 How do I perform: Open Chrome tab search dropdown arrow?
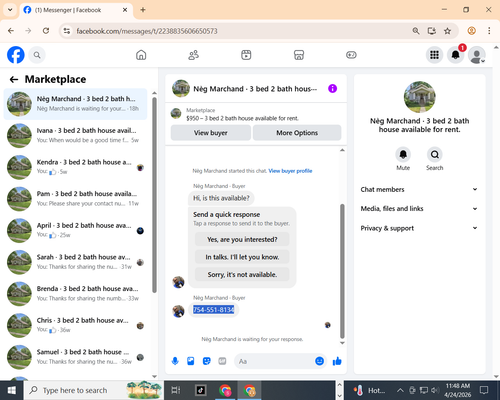click(x=10, y=10)
